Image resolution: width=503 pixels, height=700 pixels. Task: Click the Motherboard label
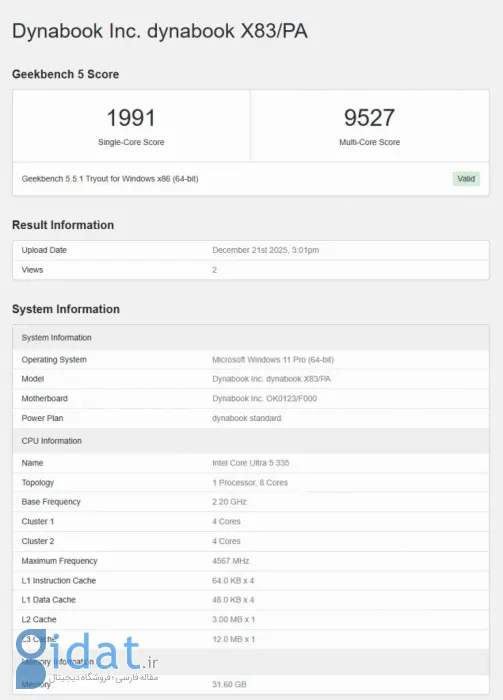[45, 398]
